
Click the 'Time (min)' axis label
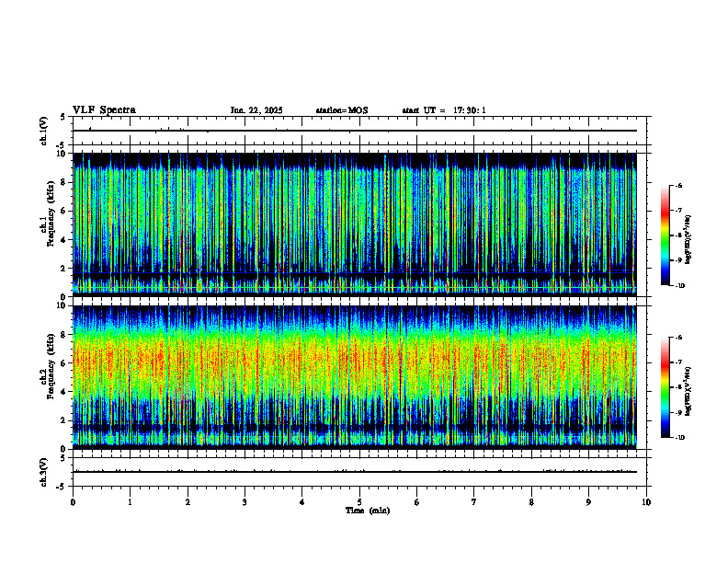click(x=368, y=511)
